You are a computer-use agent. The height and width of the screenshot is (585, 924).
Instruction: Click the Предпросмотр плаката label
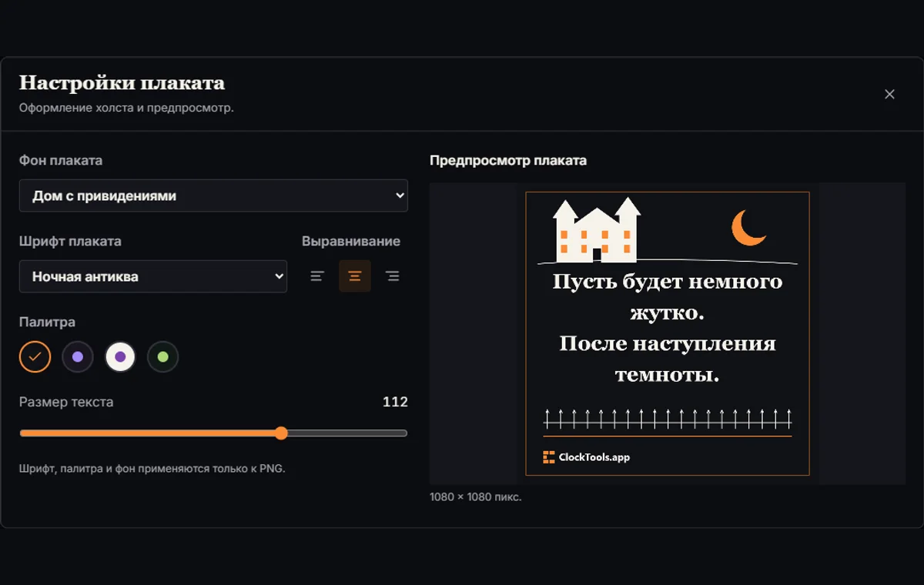508,161
